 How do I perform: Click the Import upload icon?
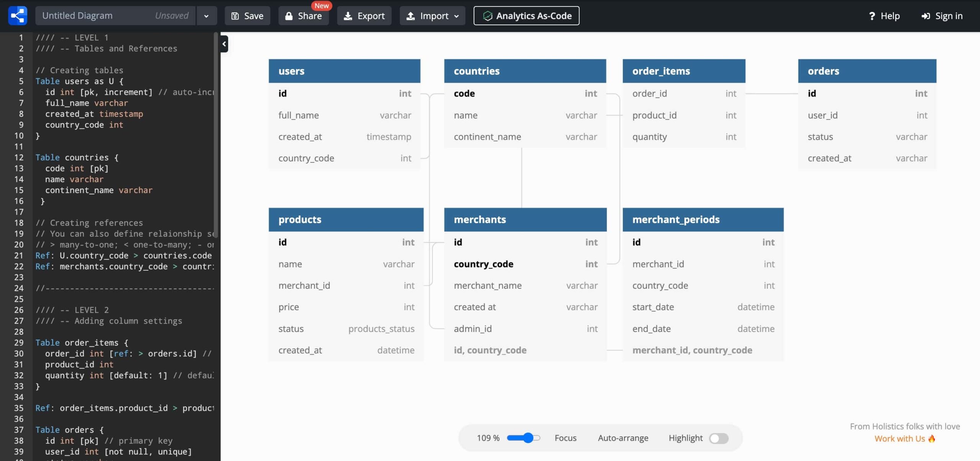[410, 16]
